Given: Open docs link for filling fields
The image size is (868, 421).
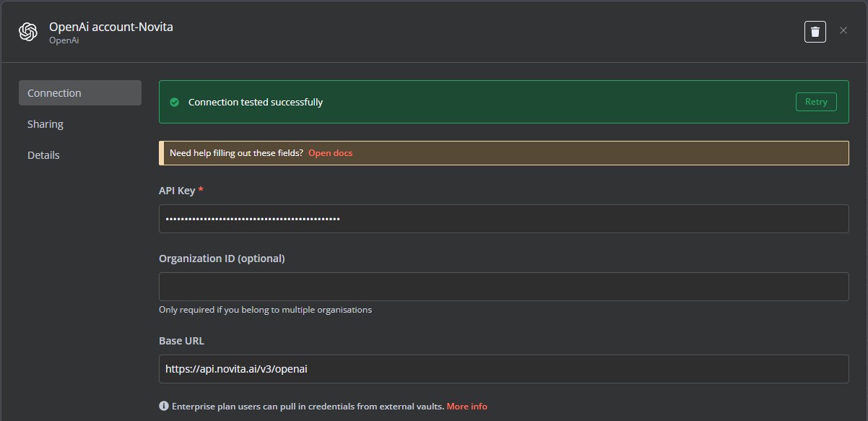Looking at the screenshot, I should tap(331, 153).
